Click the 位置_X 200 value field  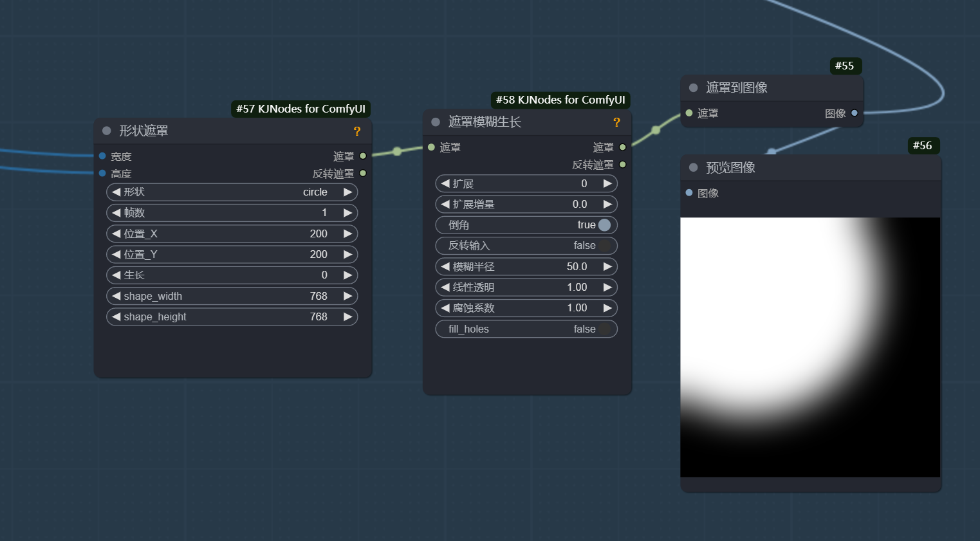tap(232, 234)
